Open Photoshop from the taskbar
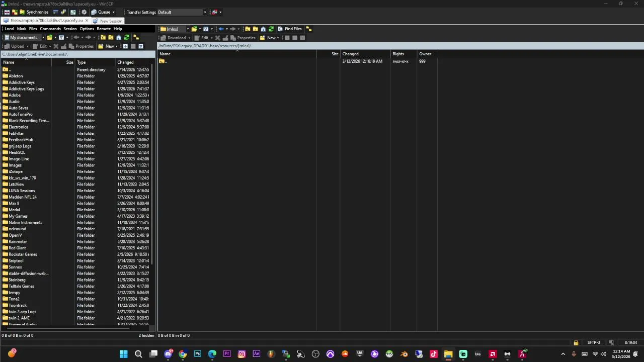Viewport: 644px width, 362px height. click(x=198, y=354)
